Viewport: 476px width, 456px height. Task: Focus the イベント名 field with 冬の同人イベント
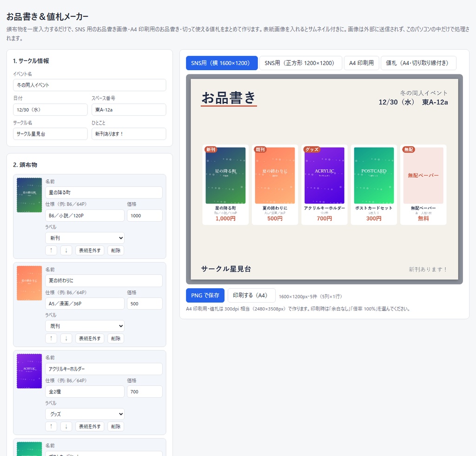[90, 85]
